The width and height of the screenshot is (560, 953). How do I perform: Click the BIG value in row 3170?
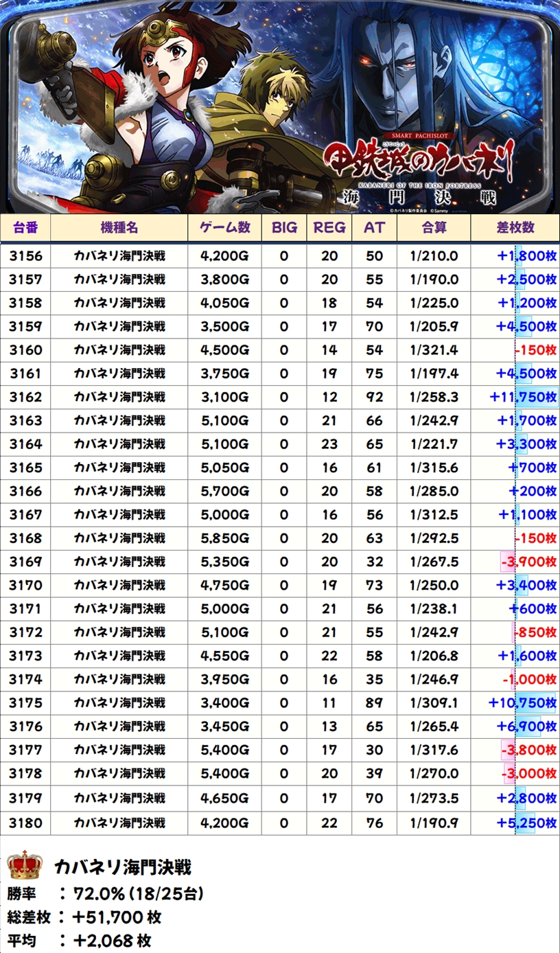click(284, 585)
